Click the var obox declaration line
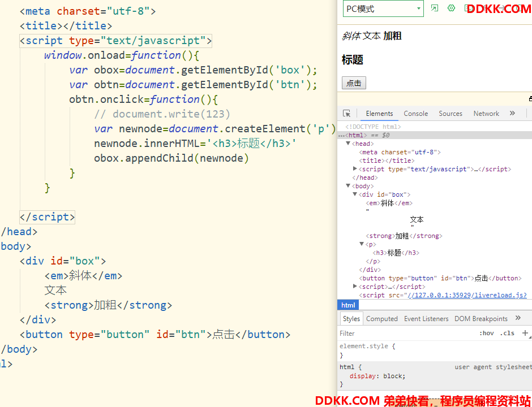532x407 pixels. [194, 70]
